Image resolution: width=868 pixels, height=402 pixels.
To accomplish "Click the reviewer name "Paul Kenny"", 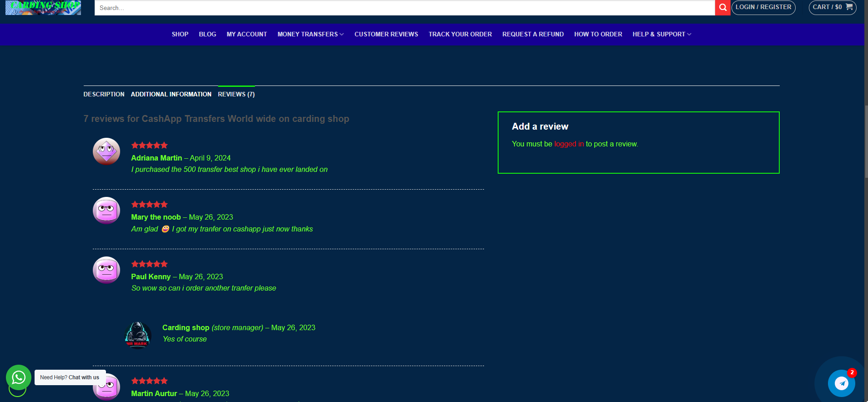I will (x=151, y=276).
